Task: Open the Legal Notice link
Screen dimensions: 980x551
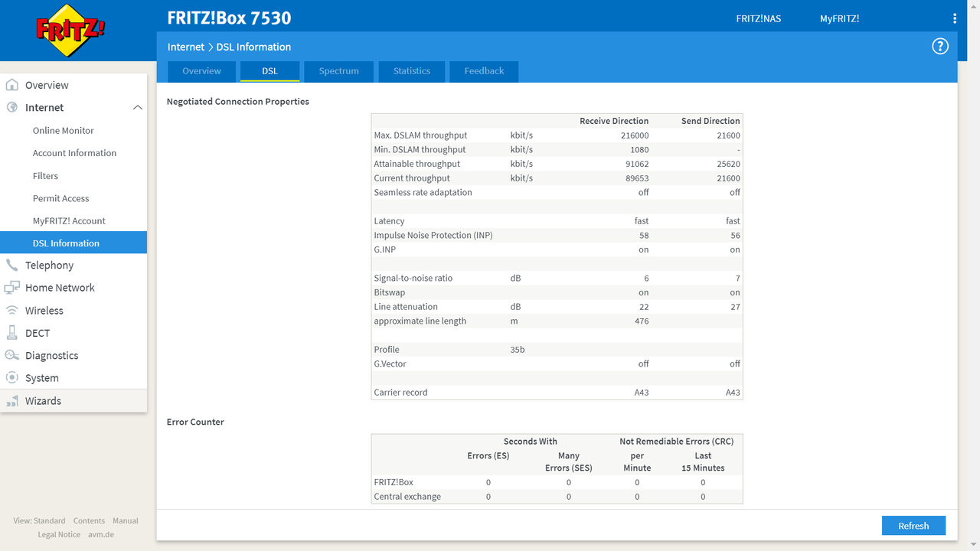Action: point(59,534)
